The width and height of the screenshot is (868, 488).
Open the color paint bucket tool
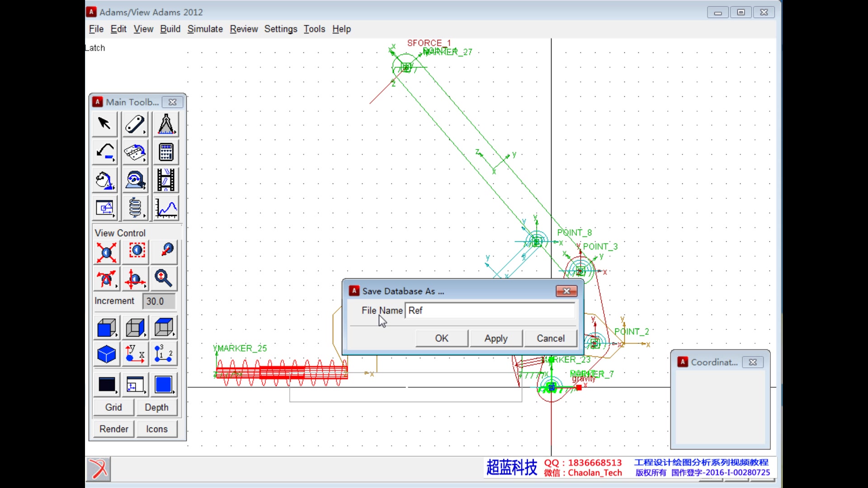(105, 180)
